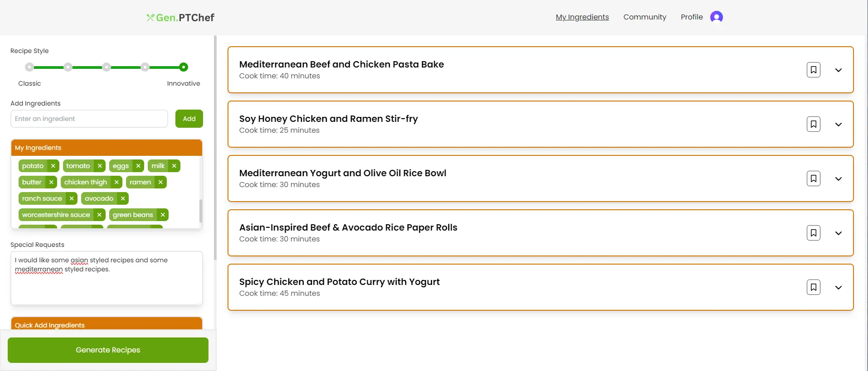This screenshot has height=371, width=868.
Task: Focus the Enter an ingredient field
Action: coord(89,119)
